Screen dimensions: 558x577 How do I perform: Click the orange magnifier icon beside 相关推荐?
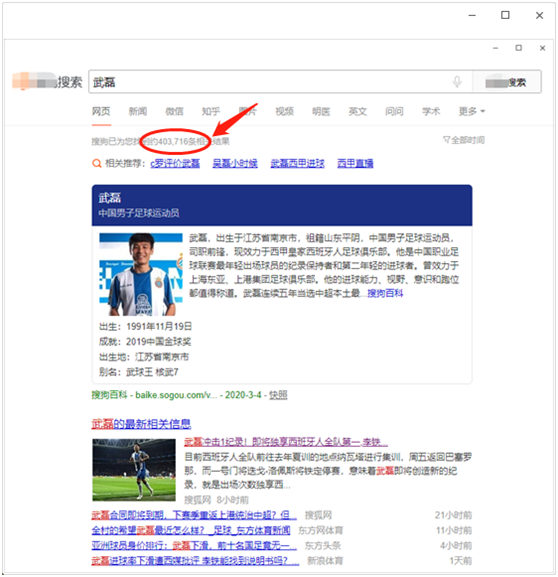point(96,163)
